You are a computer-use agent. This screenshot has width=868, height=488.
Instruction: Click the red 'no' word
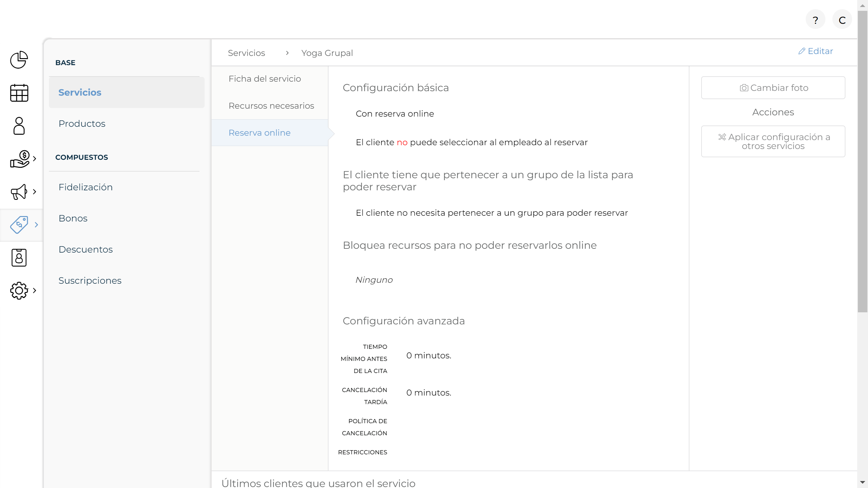pyautogui.click(x=402, y=143)
